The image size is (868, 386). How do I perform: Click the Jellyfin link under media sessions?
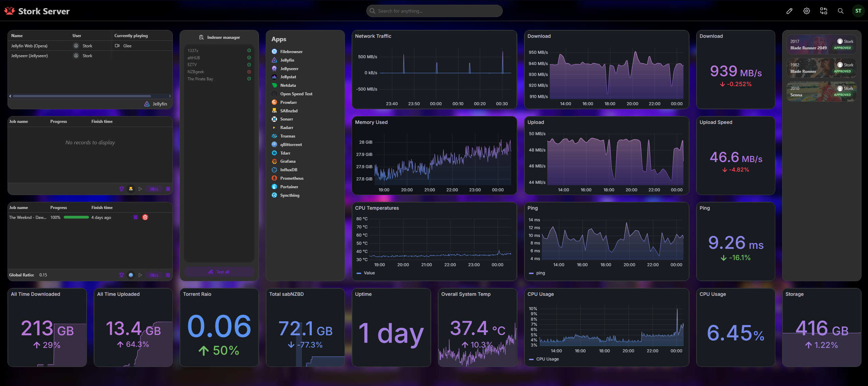pos(156,104)
